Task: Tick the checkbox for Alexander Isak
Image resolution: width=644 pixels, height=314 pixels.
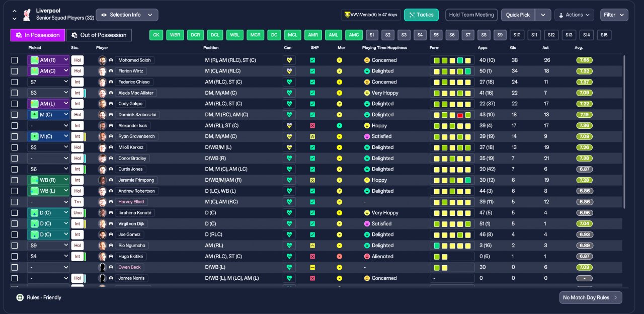Action: 15,125
